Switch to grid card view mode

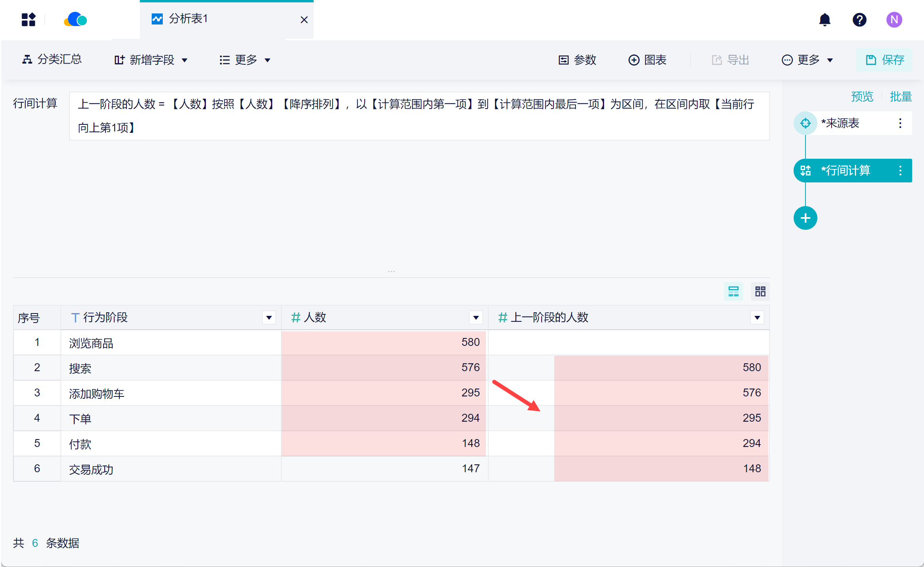click(x=760, y=291)
